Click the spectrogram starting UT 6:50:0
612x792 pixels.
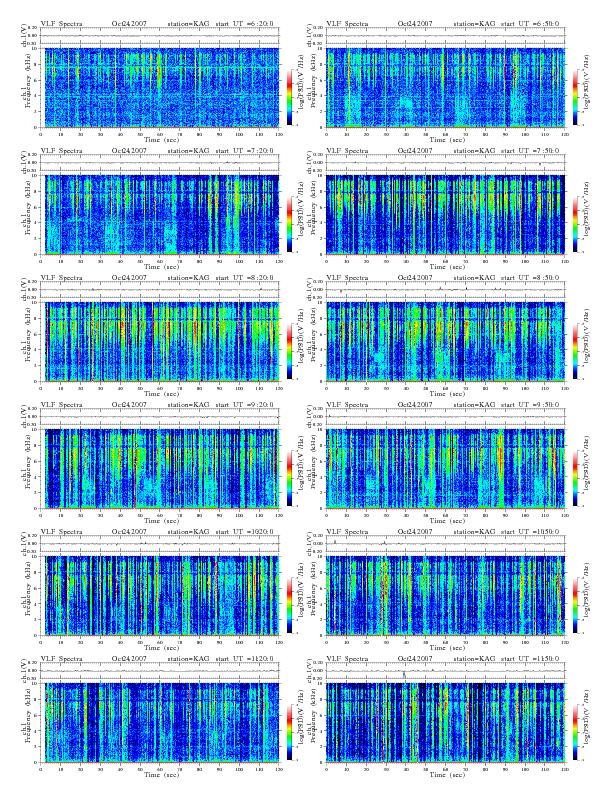[445, 87]
